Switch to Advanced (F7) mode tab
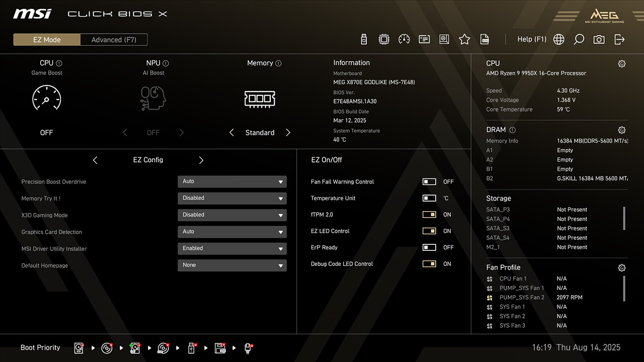This screenshot has width=644, height=362. (114, 40)
